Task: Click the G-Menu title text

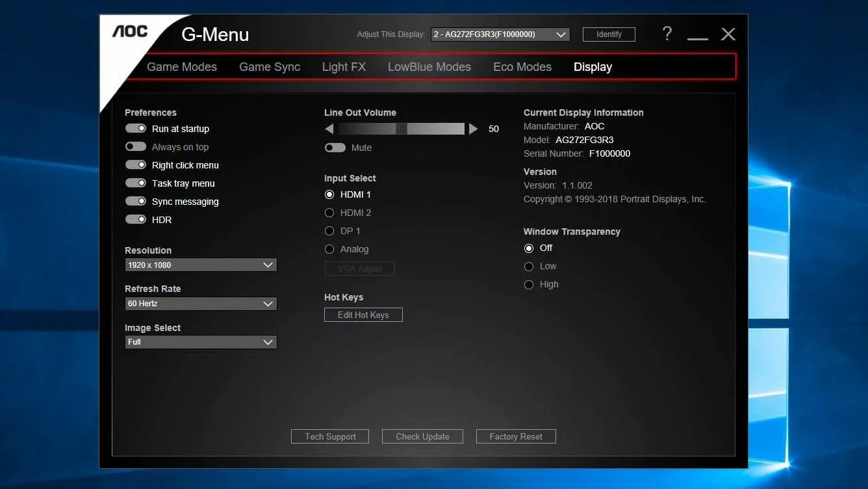Action: (215, 34)
